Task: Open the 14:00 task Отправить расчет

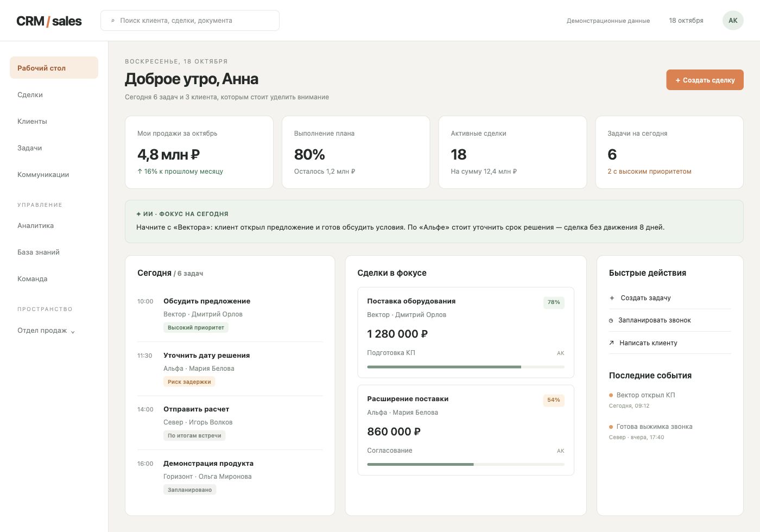Action: pos(230,423)
